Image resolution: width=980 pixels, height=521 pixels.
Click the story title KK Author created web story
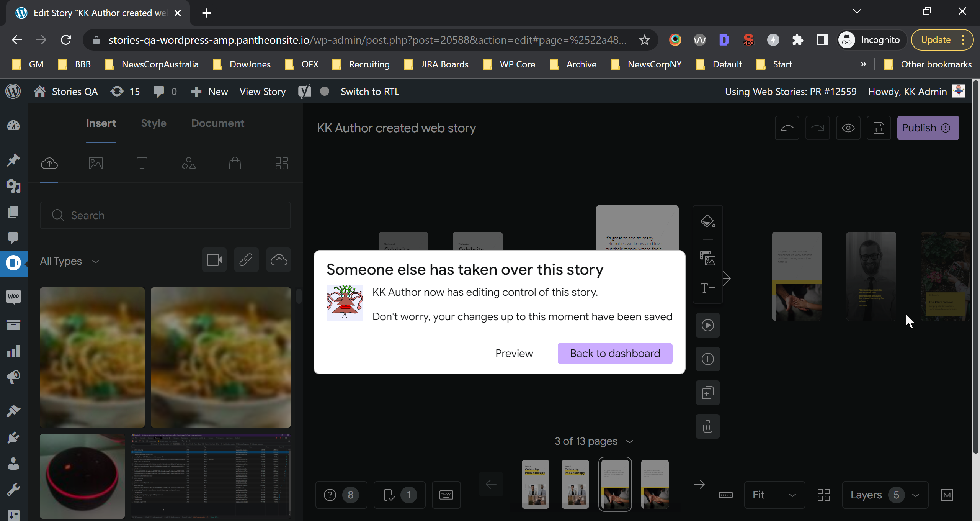click(396, 128)
